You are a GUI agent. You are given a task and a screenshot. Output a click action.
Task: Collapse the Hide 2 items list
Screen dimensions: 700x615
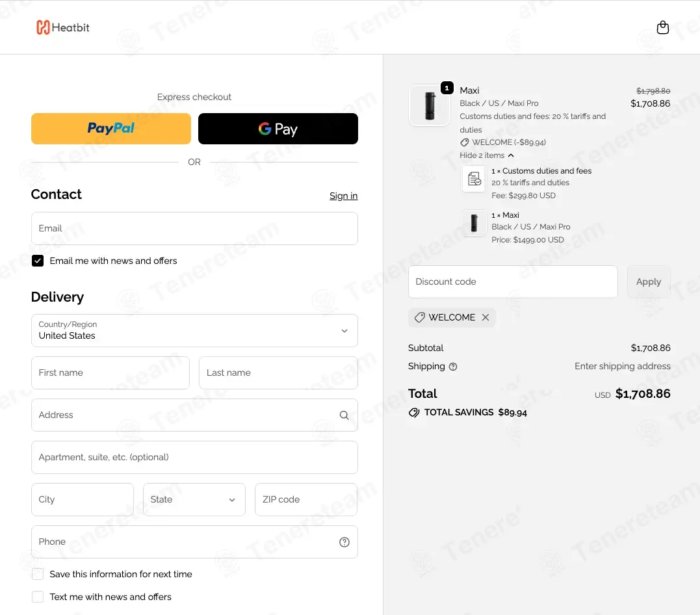pyautogui.click(x=487, y=155)
